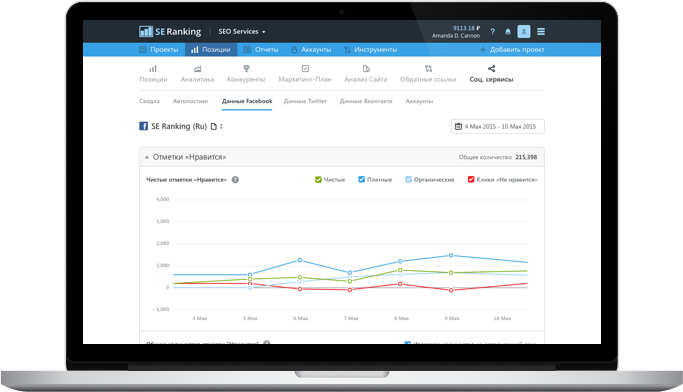Open the Конкуренты trophy icon
Viewport: 683px width, 392px height.
[x=246, y=68]
